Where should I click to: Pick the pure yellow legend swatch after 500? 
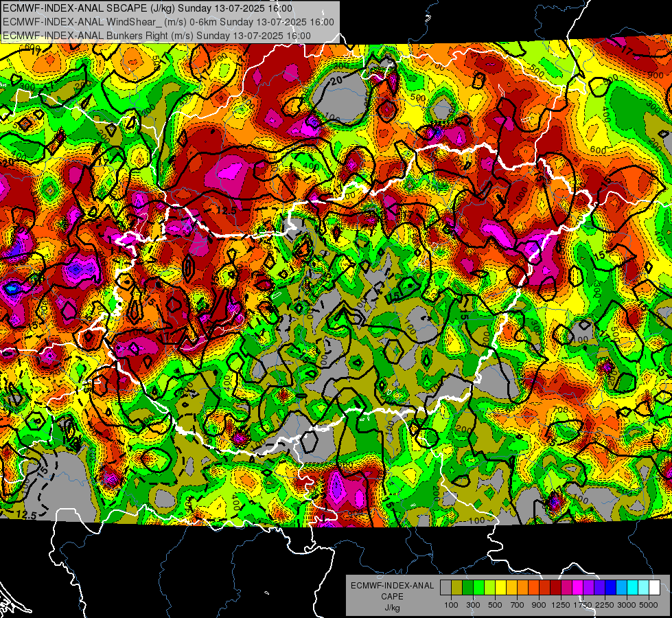point(500,587)
